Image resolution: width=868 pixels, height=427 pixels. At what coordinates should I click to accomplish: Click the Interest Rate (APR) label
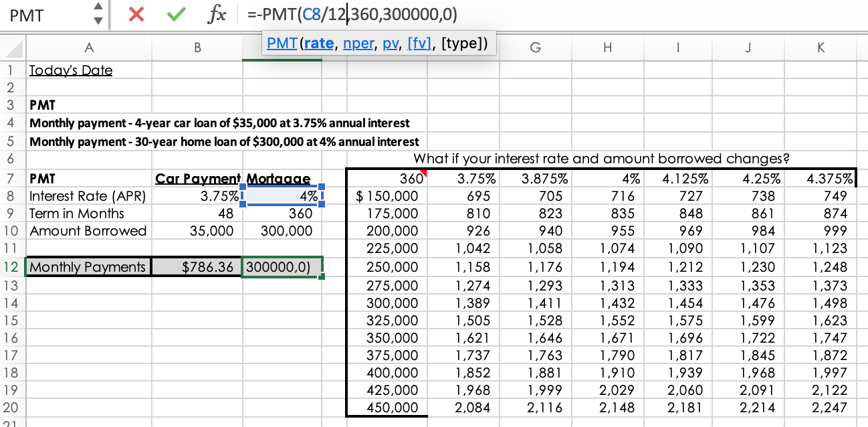coord(88,196)
